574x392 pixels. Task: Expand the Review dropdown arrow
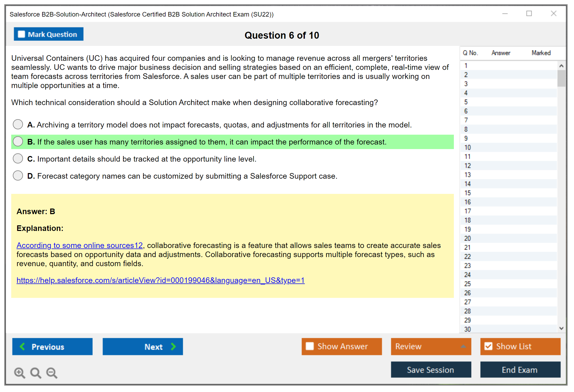tap(463, 346)
